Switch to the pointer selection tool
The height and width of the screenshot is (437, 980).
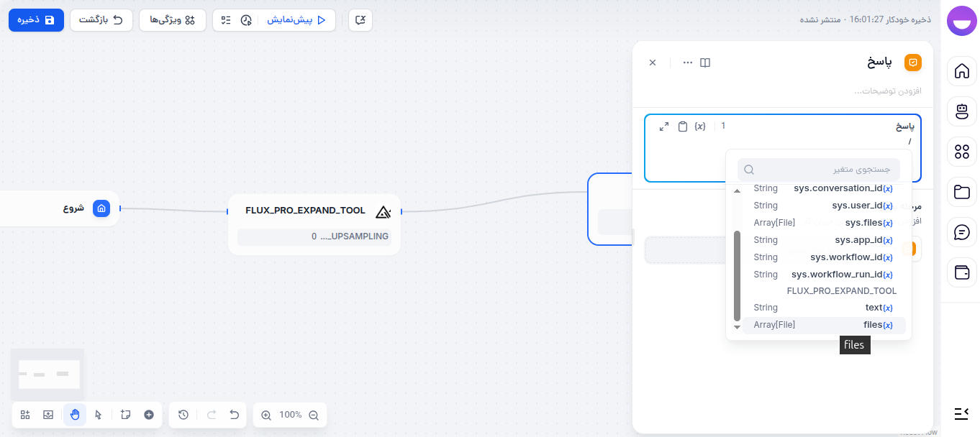pos(98,415)
